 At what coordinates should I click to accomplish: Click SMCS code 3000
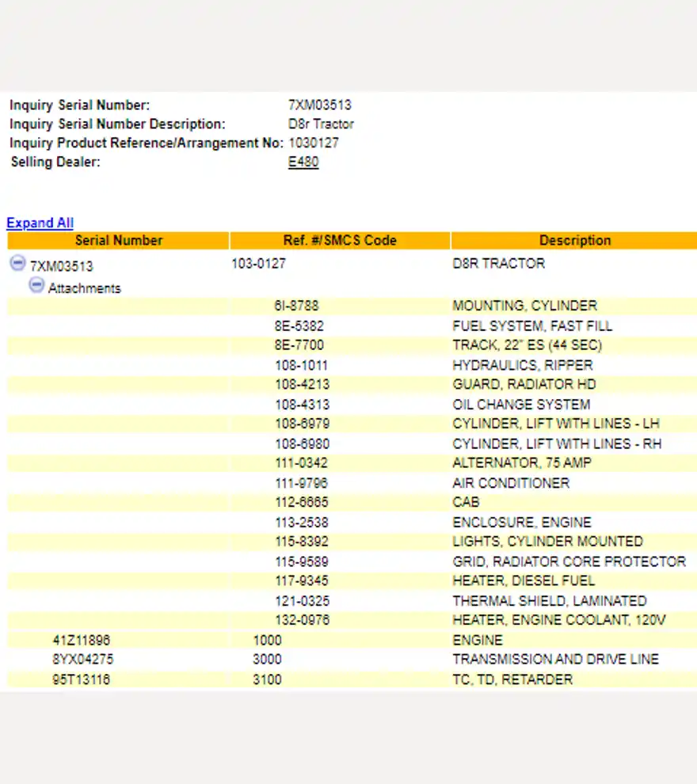267,660
